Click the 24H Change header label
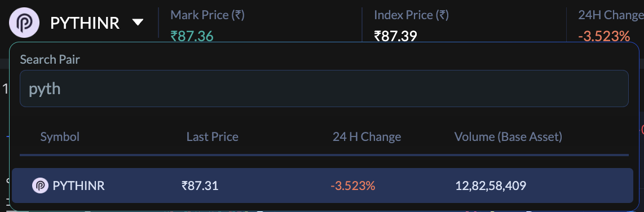Image resolution: width=644 pixels, height=212 pixels. [611, 15]
